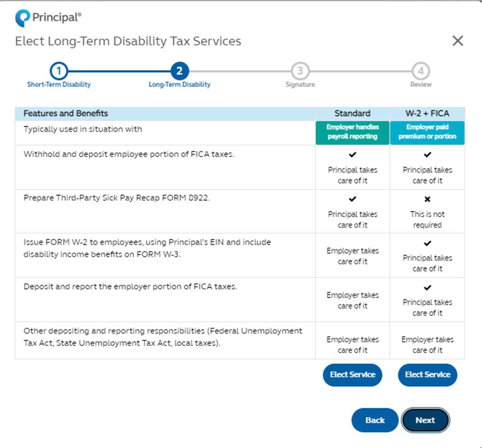482x448 pixels.
Task: Click the step 3 Signature circle icon
Action: (x=299, y=71)
